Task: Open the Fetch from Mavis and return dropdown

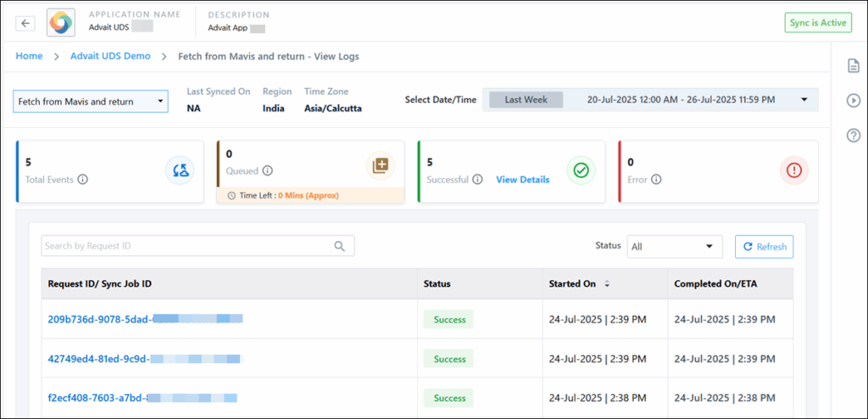Action: [x=91, y=102]
